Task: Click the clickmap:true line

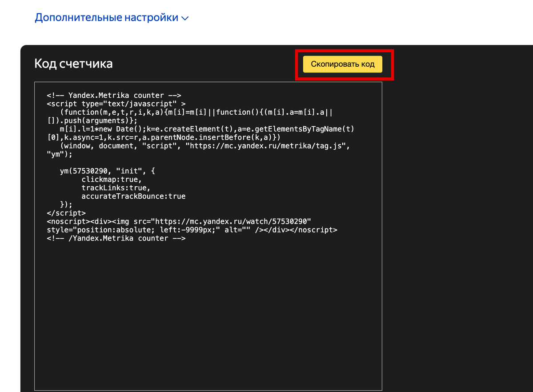Action: click(112, 180)
